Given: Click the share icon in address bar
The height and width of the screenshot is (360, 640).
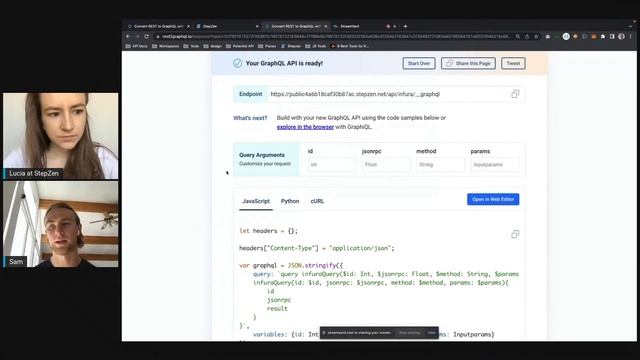Looking at the screenshot, I should tap(527, 36).
